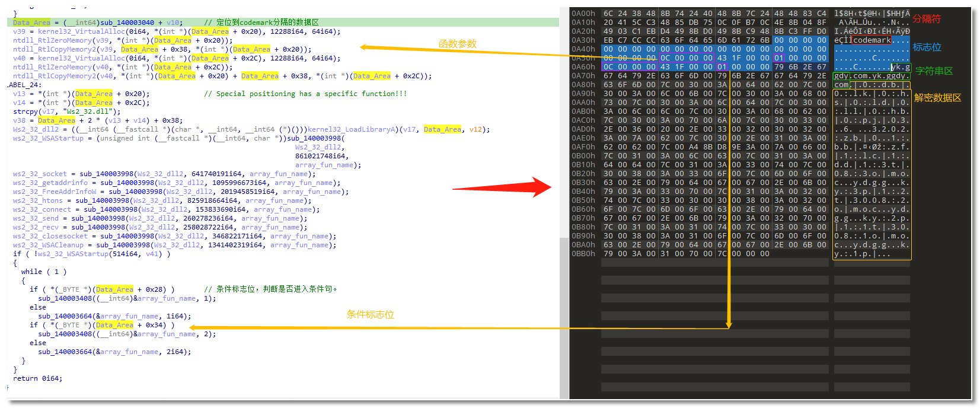Viewport: 980px width, 408px height.
Task: Click the 函数参数 annotation text
Action: pyautogui.click(x=457, y=44)
